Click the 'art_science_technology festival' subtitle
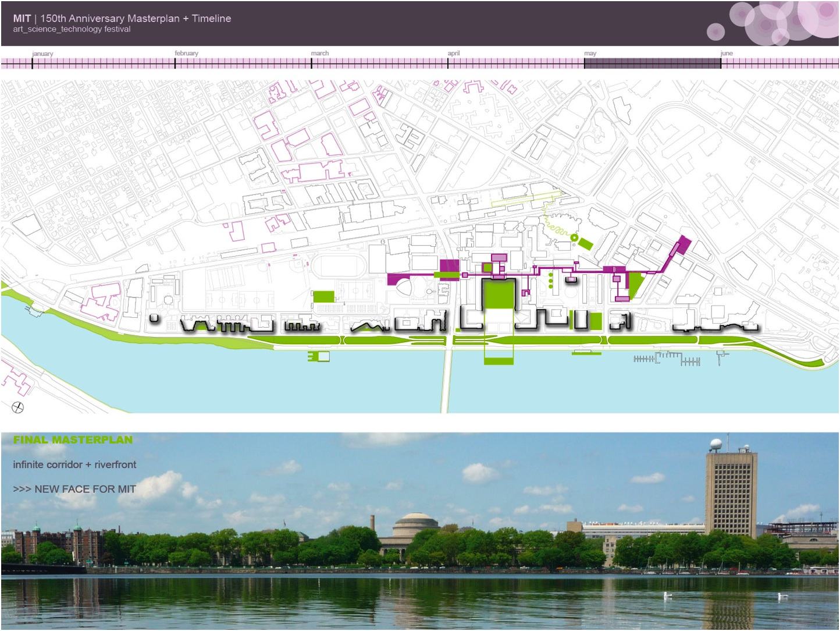The image size is (840, 631). (72, 29)
